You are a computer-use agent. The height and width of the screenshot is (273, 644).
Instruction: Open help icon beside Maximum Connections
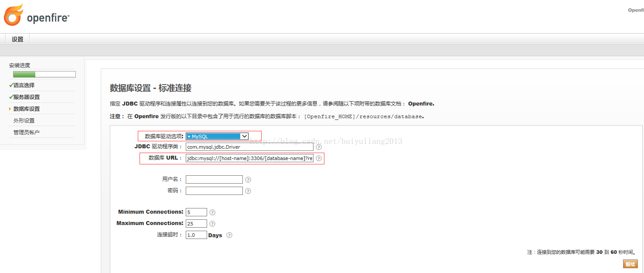[x=212, y=224]
